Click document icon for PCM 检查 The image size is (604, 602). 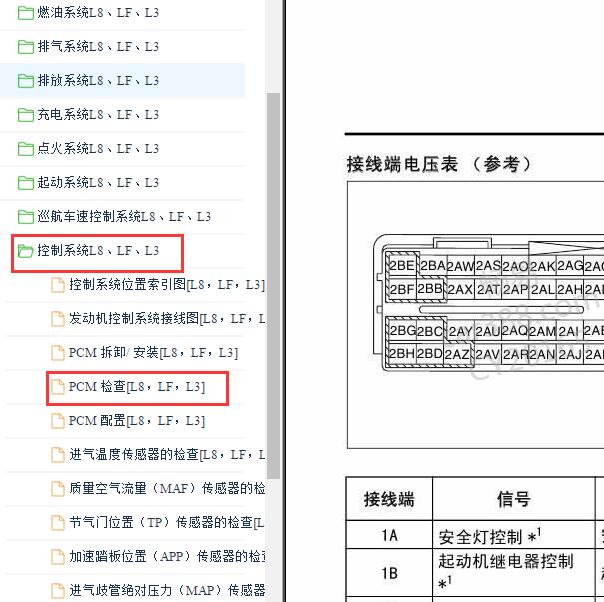pyautogui.click(x=58, y=387)
